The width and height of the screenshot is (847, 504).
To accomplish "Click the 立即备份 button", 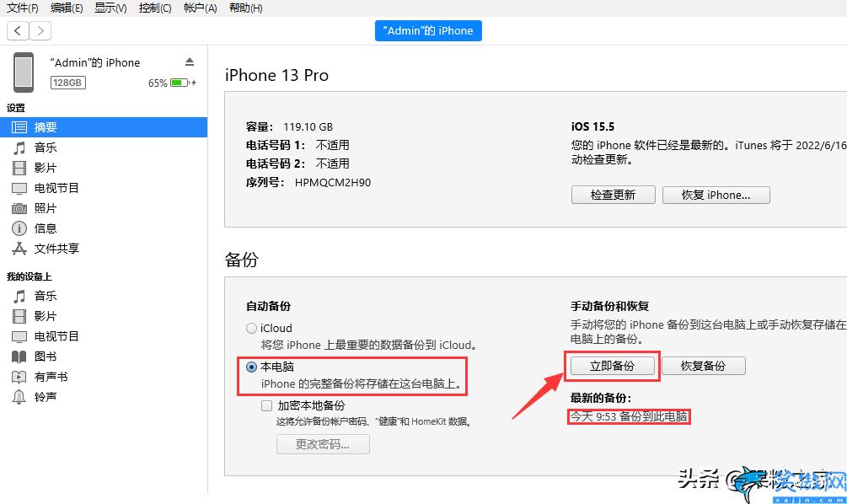I will (612, 366).
